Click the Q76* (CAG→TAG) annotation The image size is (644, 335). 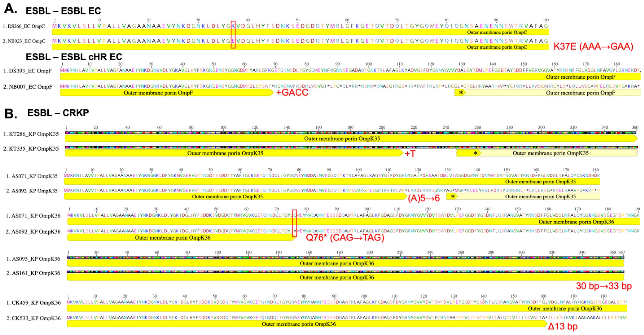pyautogui.click(x=345, y=237)
